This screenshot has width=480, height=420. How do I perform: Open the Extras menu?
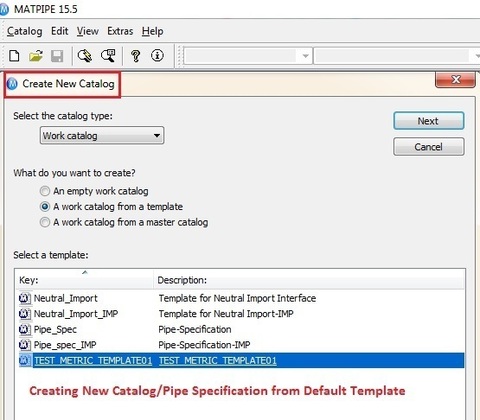(x=120, y=31)
